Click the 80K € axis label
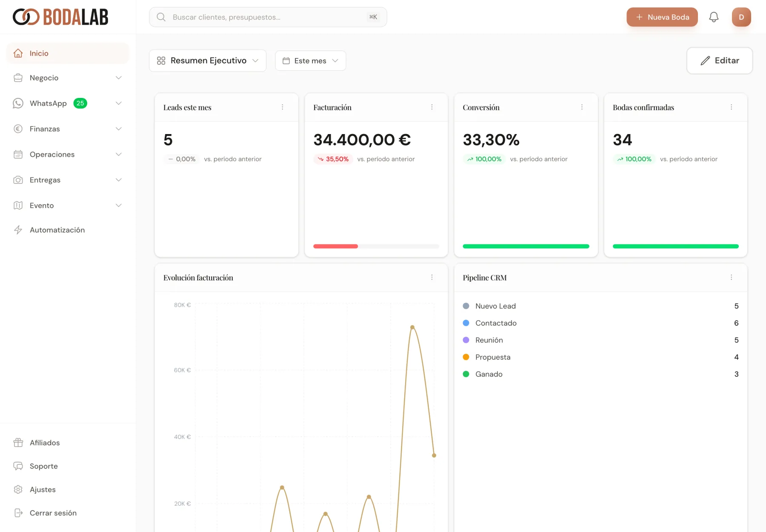This screenshot has height=532, width=766. click(x=182, y=305)
